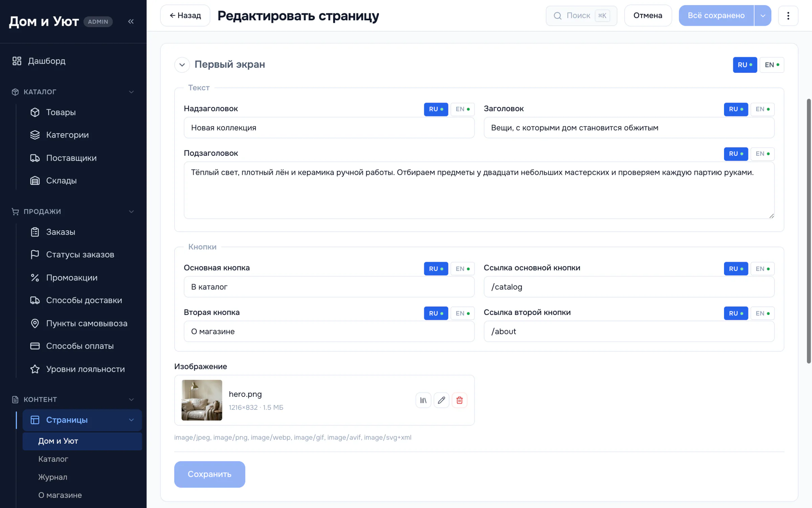The width and height of the screenshot is (812, 508).
Task: Click the page vertical scrollbar
Action: 809,231
